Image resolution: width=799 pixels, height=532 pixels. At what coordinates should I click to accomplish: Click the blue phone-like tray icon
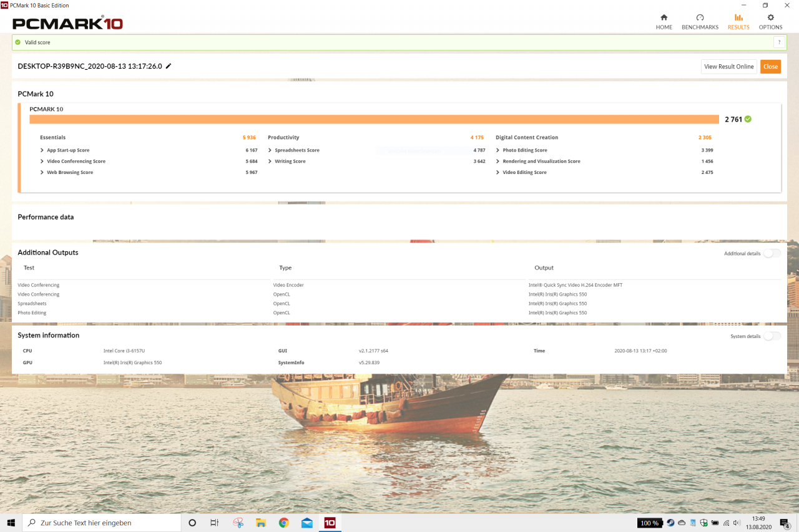coord(693,523)
